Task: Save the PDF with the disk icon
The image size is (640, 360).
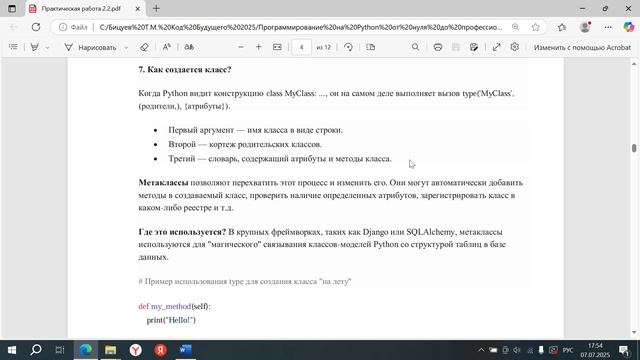Action: 456,47
